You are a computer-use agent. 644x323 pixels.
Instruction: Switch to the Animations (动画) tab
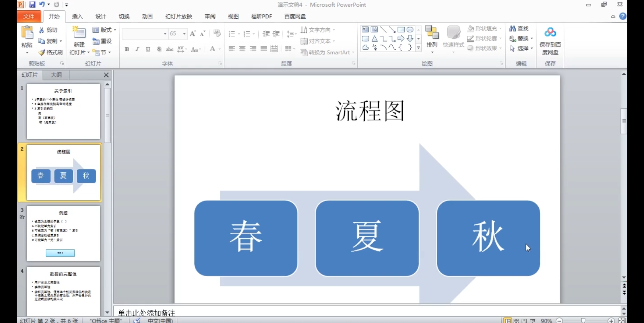click(x=147, y=16)
